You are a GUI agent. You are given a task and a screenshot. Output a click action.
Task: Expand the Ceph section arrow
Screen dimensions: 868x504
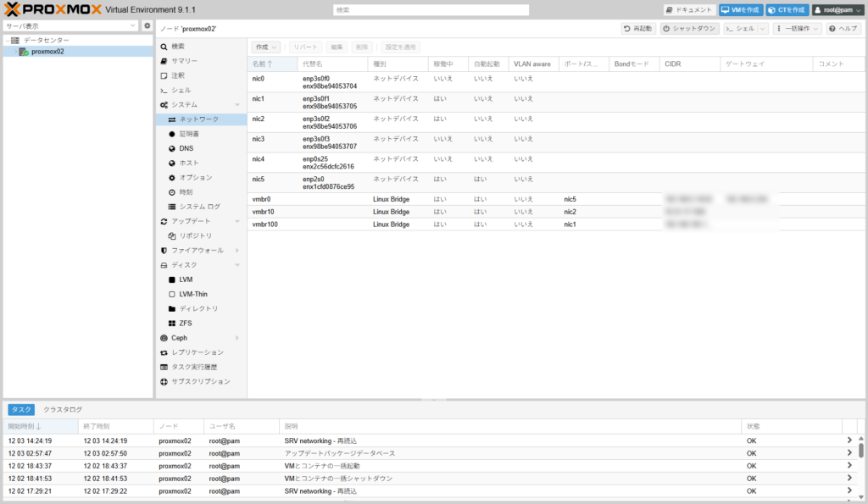[237, 338]
